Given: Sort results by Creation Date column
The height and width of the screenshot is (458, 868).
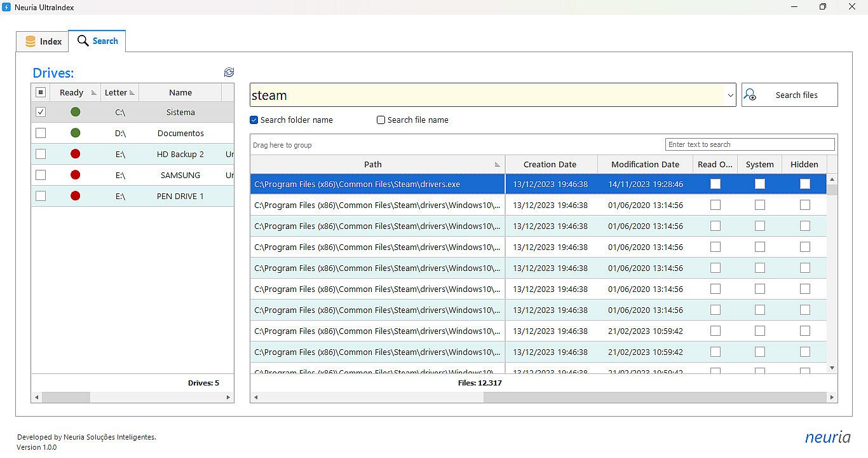Looking at the screenshot, I should pos(550,164).
